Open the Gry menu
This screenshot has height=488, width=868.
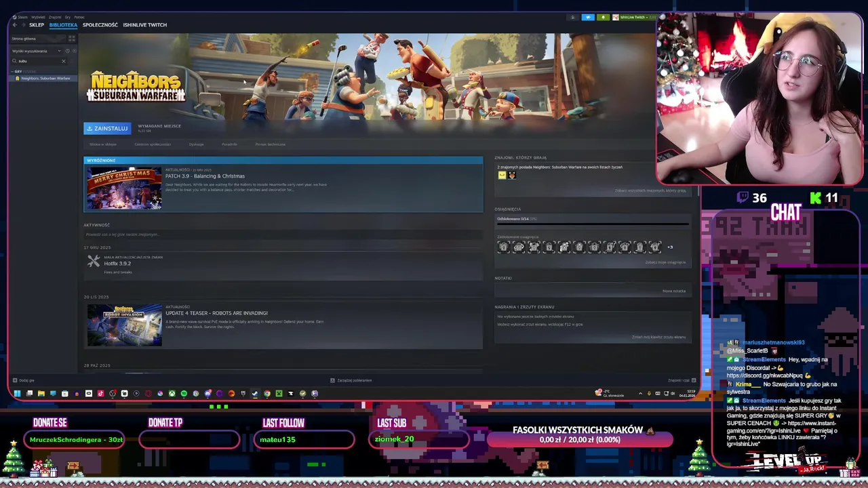tap(68, 17)
